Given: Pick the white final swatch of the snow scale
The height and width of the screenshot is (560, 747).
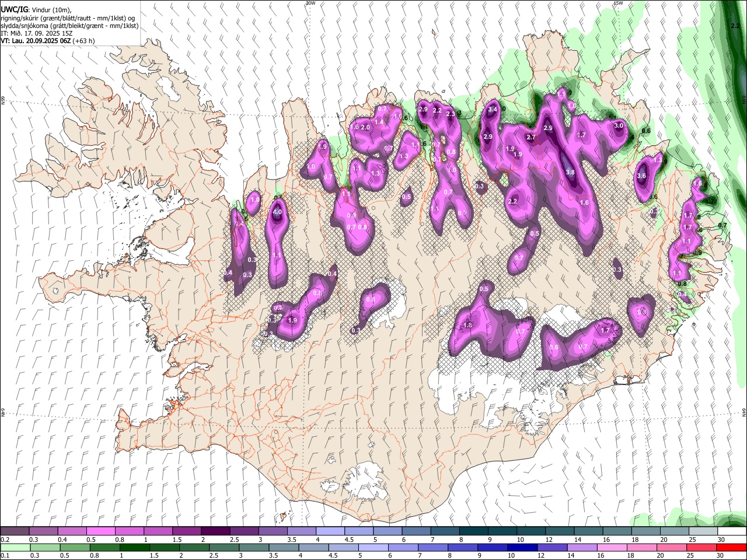Looking at the screenshot, I should pyautogui.click(x=731, y=531).
